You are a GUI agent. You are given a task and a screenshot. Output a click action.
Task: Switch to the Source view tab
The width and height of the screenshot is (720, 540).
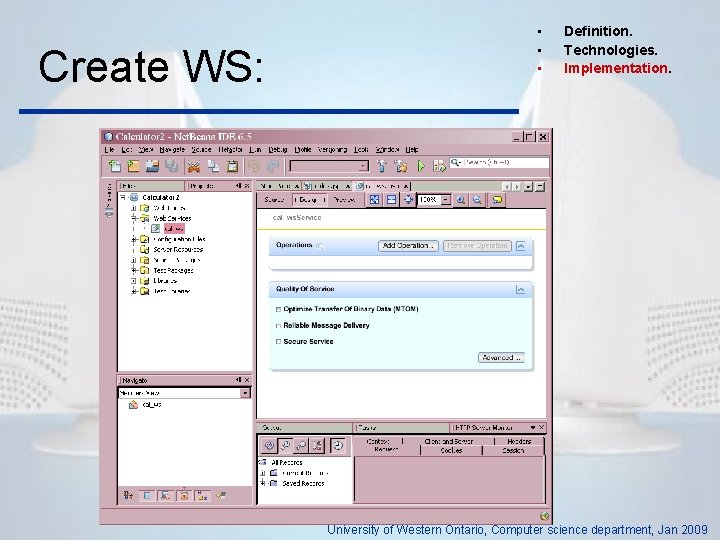[x=274, y=200]
